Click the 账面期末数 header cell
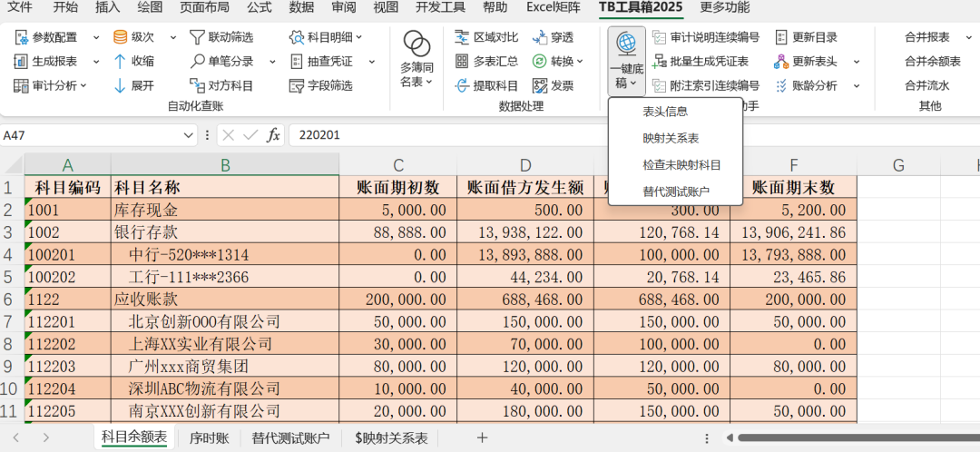The image size is (980, 452). [x=793, y=187]
